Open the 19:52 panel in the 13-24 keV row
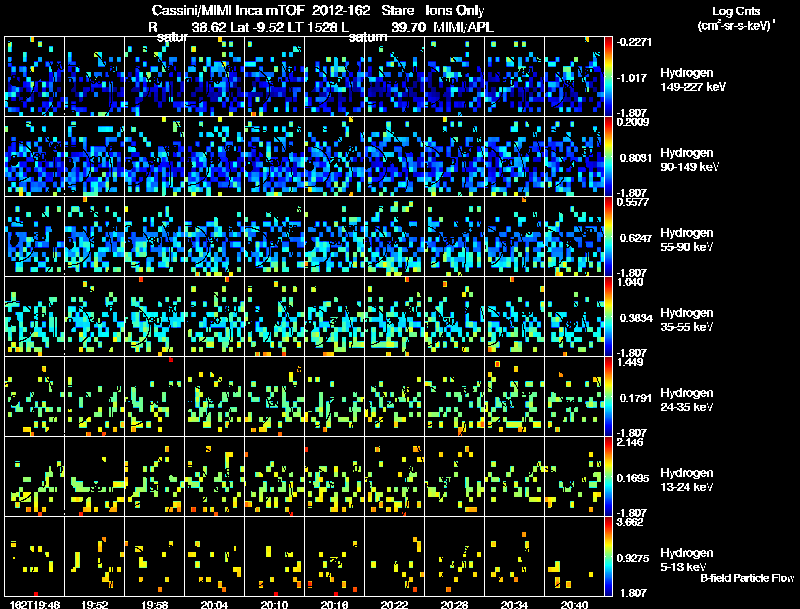This screenshot has width=800, height=609. click(94, 476)
